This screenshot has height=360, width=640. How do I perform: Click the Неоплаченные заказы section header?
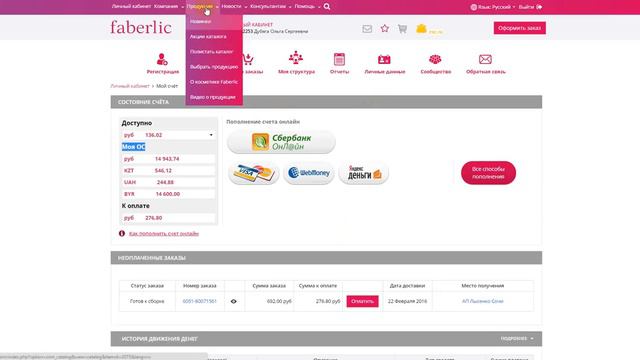click(326, 258)
